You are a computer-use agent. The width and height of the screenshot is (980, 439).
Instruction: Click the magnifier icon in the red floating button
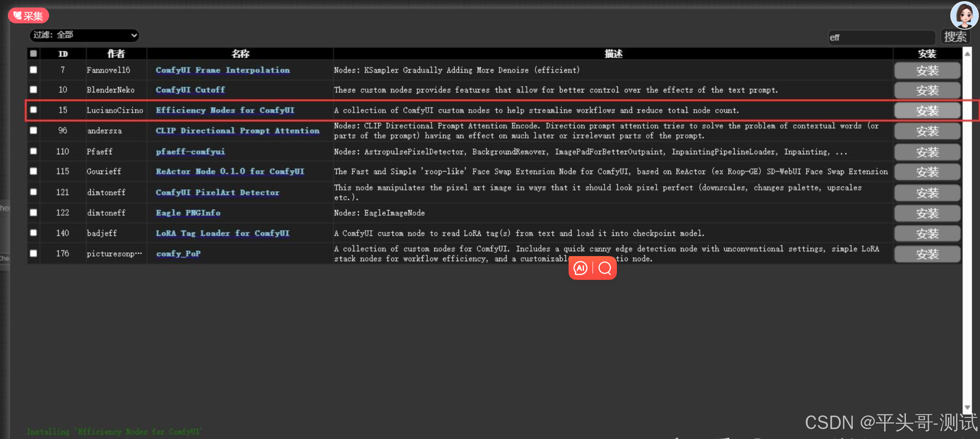tap(605, 268)
